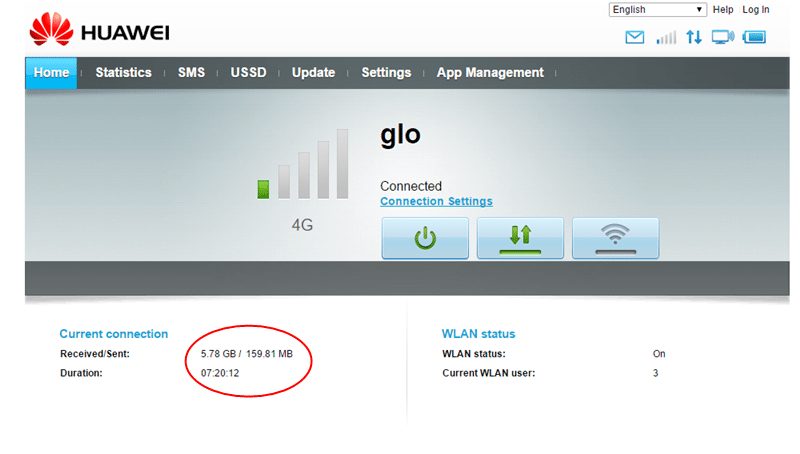Viewport: 800px width, 454px height.
Task: Click the WLAN status heading
Action: (479, 334)
